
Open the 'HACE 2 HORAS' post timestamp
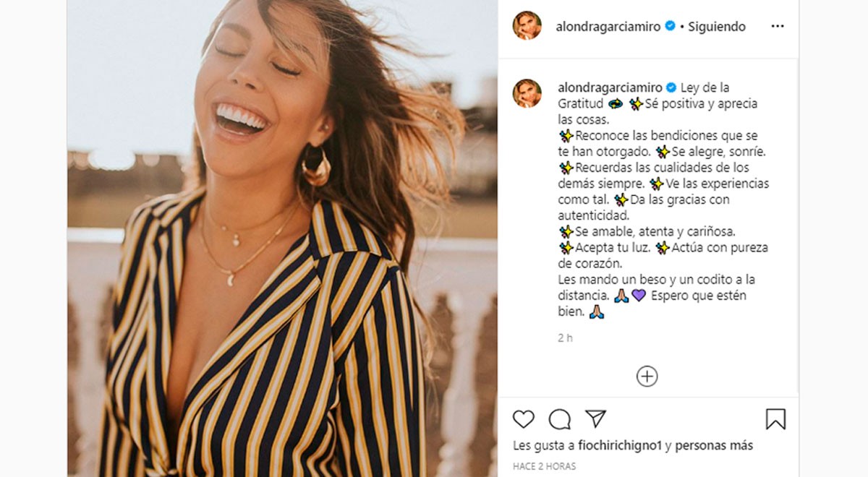pos(545,466)
